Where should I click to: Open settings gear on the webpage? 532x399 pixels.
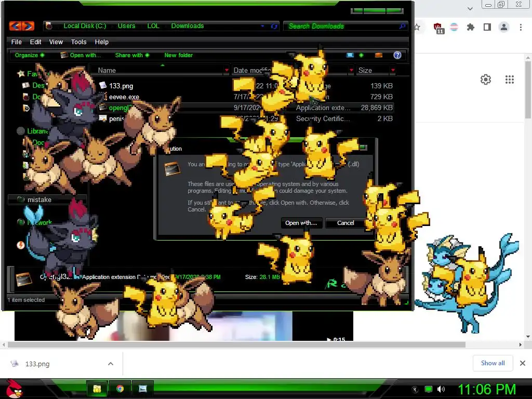point(486,79)
